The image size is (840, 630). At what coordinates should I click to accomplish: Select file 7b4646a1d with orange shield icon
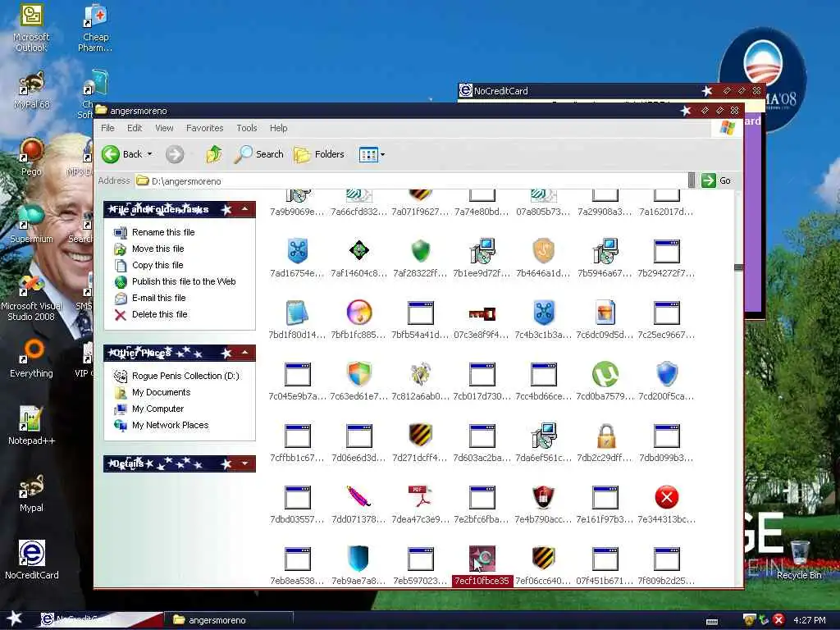543,258
